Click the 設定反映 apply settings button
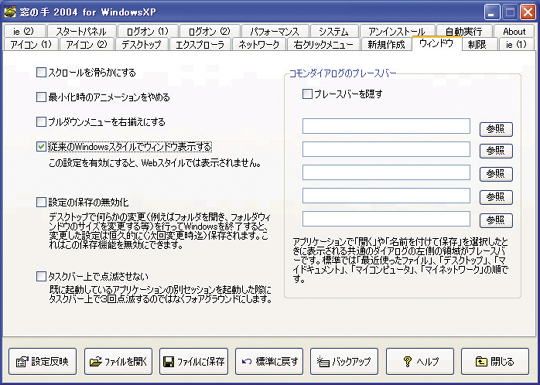This screenshot has height=385, width=540. pyautogui.click(x=43, y=361)
